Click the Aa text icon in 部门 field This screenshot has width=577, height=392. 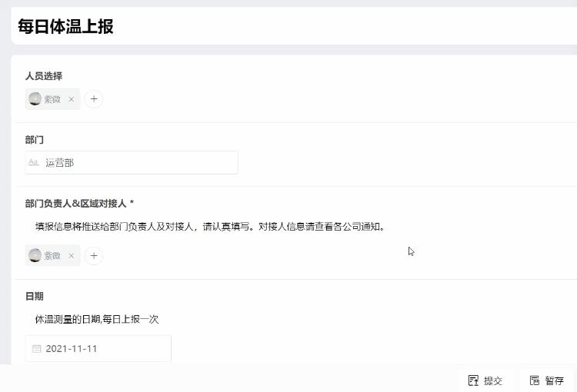pyautogui.click(x=33, y=162)
